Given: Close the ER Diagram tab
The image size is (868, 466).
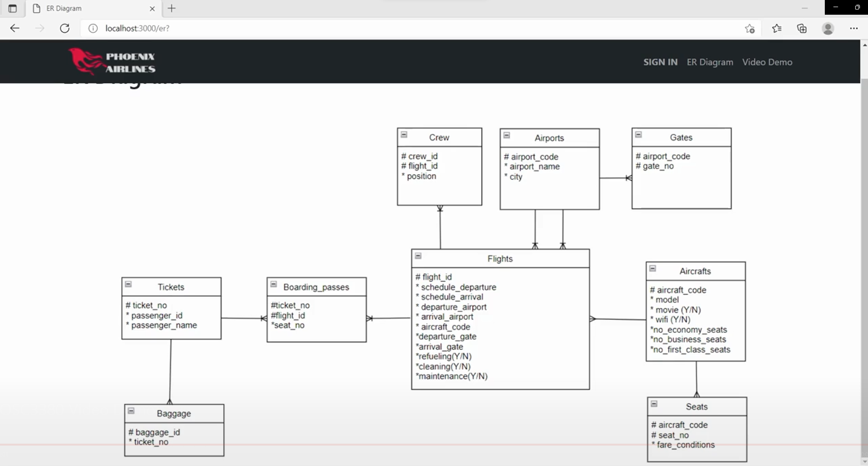Looking at the screenshot, I should coord(152,9).
